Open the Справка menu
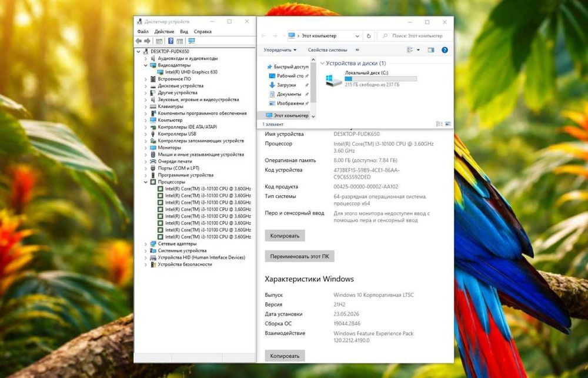Image resolution: width=588 pixels, height=378 pixels. tap(203, 32)
